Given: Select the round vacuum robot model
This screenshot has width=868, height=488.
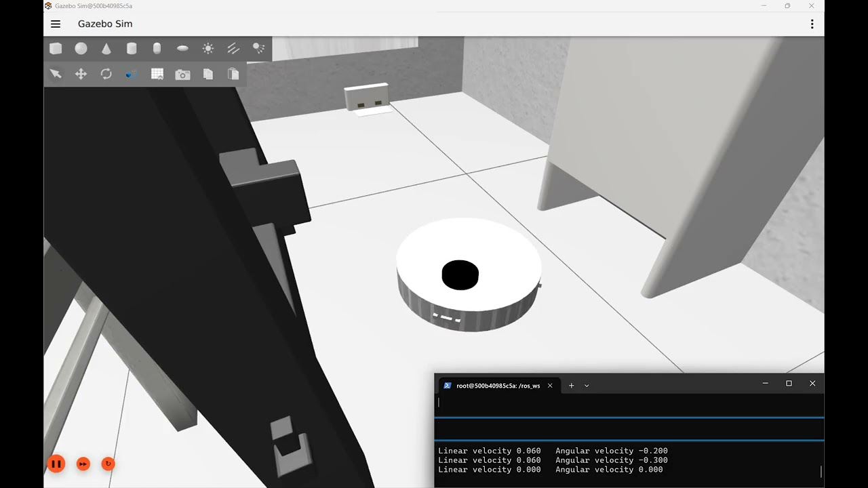Looking at the screenshot, I should [x=469, y=274].
